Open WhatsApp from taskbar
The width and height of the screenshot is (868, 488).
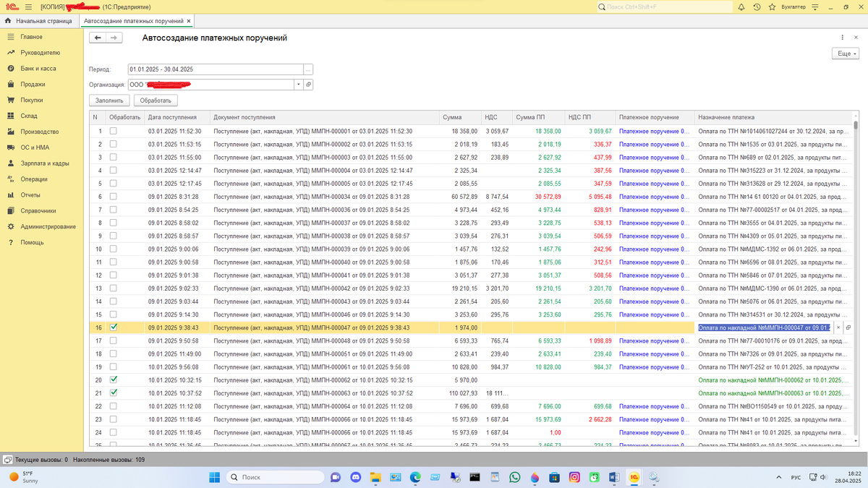coord(515,477)
